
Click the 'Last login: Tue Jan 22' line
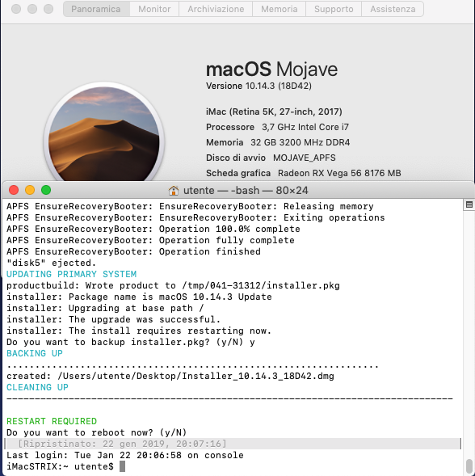125,455
